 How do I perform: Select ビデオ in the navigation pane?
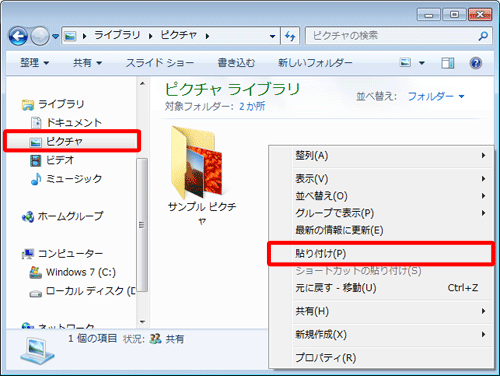pyautogui.click(x=60, y=160)
